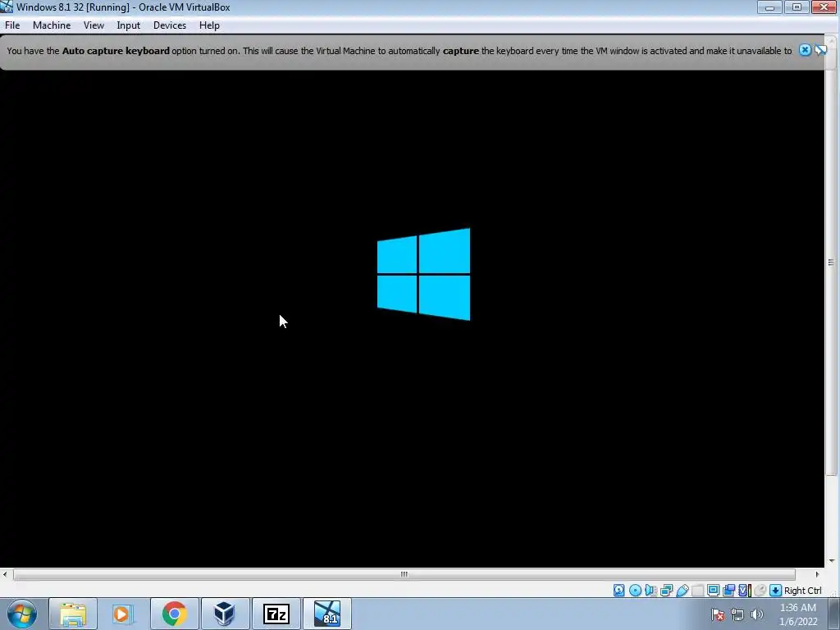The width and height of the screenshot is (840, 630).
Task: Click the recording indicator with overlapping screens
Action: tap(728, 591)
